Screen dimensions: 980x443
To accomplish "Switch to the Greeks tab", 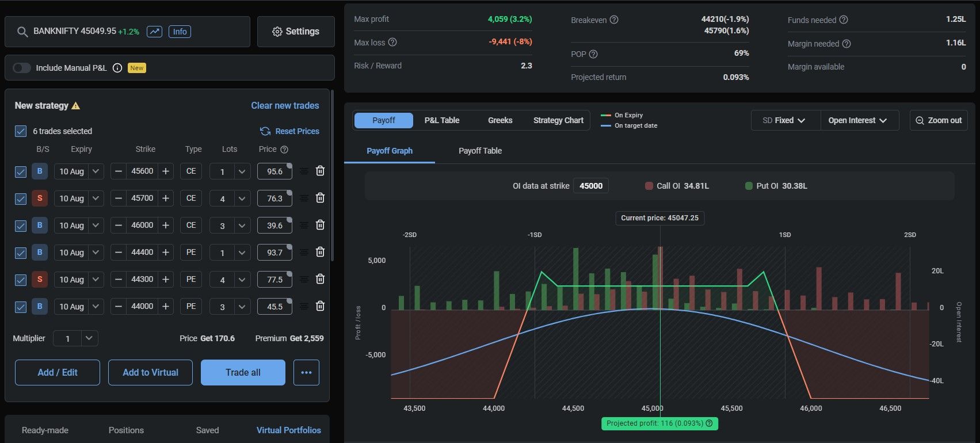I will click(500, 120).
